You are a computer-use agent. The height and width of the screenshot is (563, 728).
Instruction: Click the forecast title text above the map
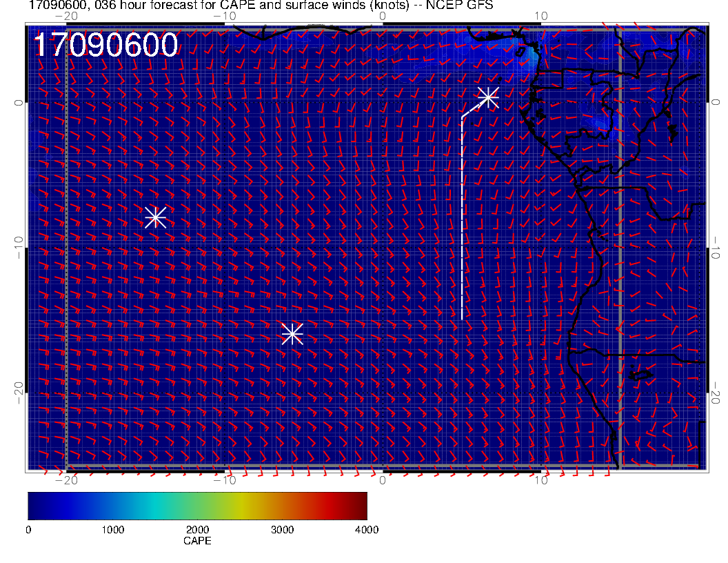(261, 6)
